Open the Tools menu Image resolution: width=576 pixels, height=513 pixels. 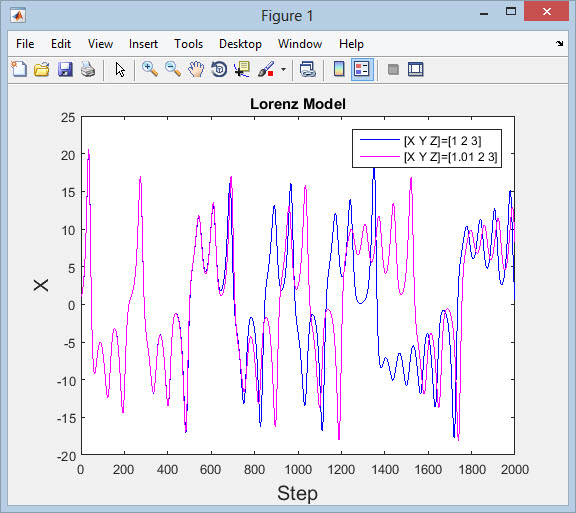pyautogui.click(x=188, y=44)
